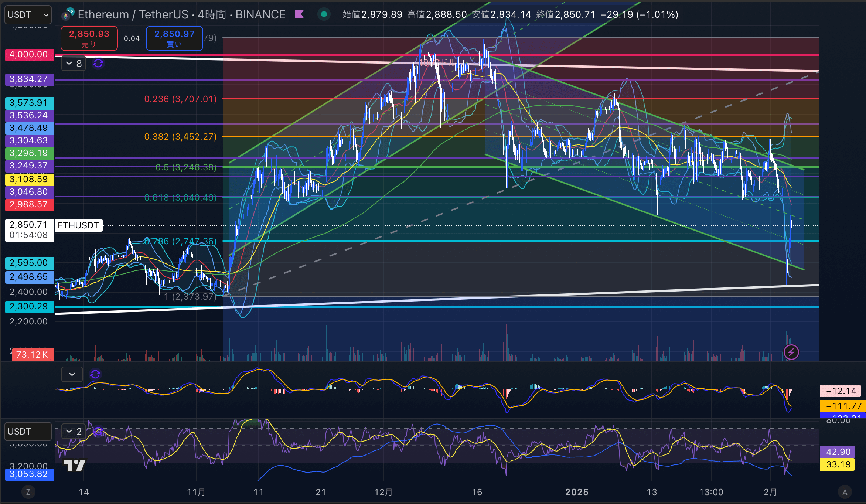The height and width of the screenshot is (504, 866).
Task: Click the purple flag marker icon
Action: point(299,14)
